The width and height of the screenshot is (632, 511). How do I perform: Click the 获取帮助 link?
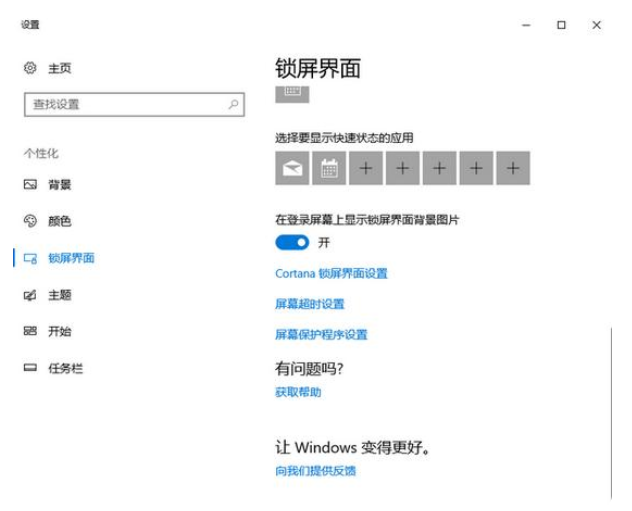click(x=298, y=392)
